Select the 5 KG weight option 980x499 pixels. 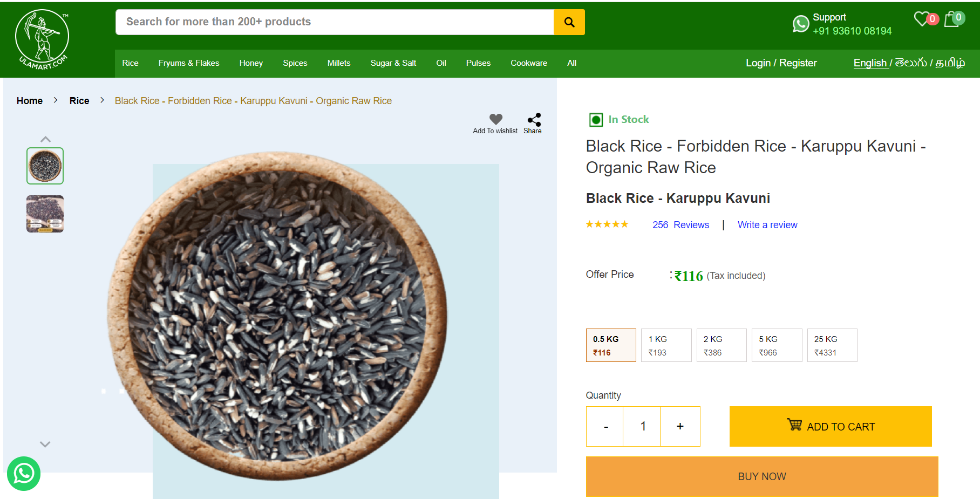(777, 345)
